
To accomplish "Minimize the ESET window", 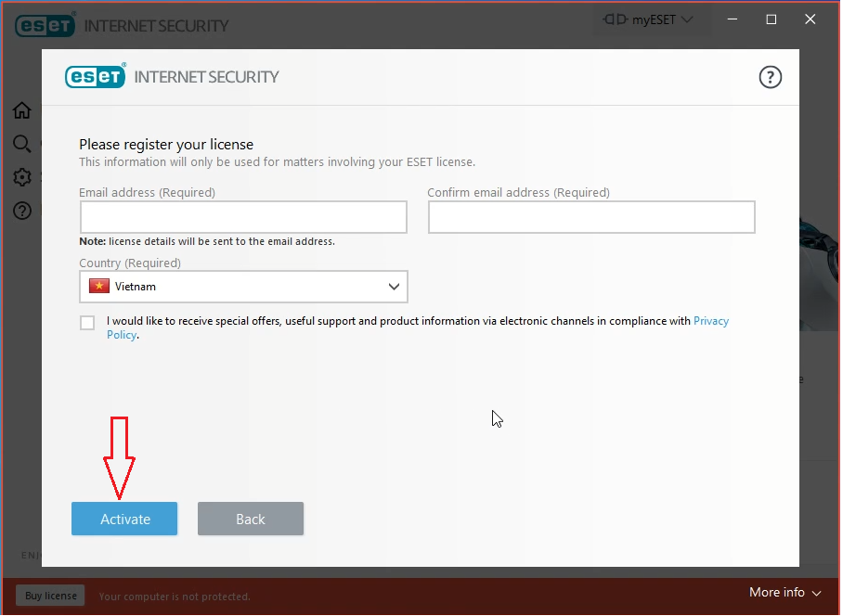I will click(733, 19).
